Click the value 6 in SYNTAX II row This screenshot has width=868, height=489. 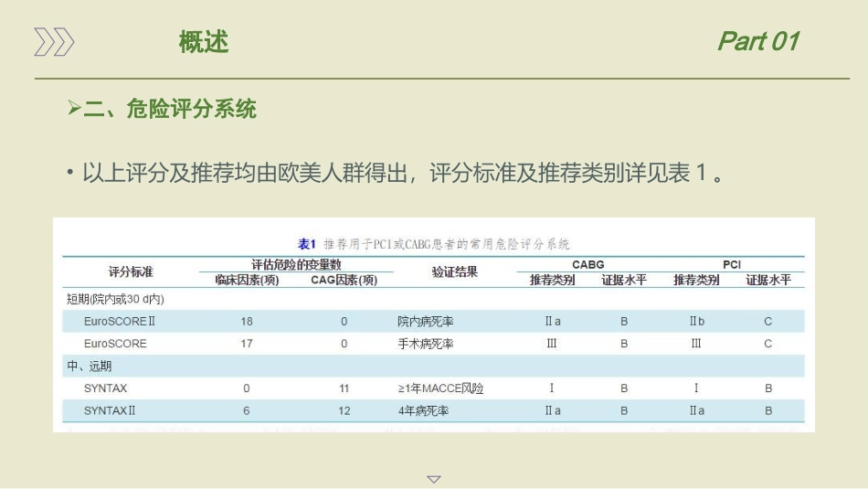click(247, 410)
